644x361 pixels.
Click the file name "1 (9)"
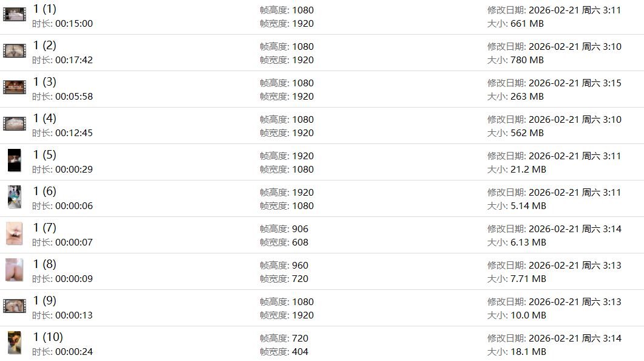pos(44,301)
